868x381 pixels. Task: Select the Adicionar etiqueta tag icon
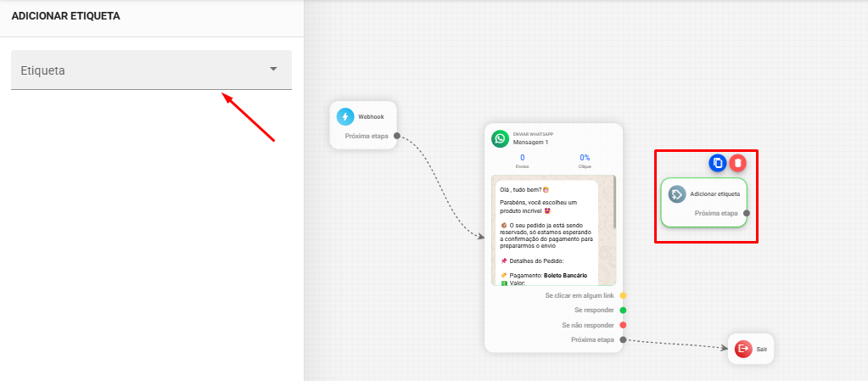click(x=676, y=194)
